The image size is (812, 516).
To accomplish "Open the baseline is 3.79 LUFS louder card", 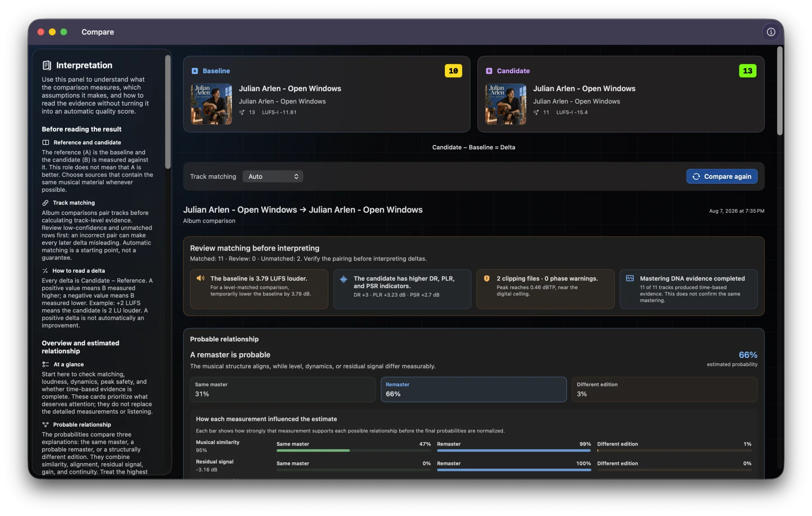I will click(x=259, y=289).
